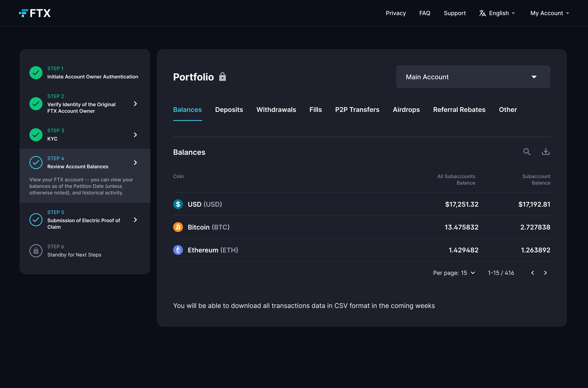The height and width of the screenshot is (388, 588).
Task: Expand Step 2 Verify Identity chevron
Action: pyautogui.click(x=135, y=104)
